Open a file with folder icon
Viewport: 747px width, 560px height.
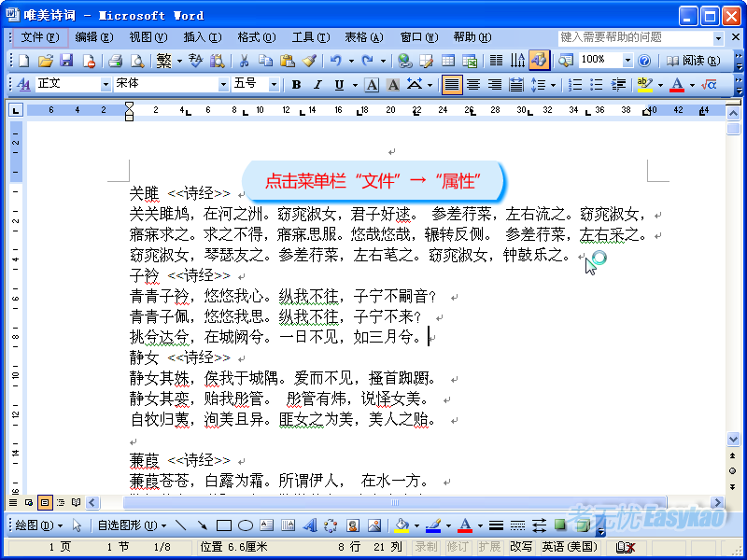click(45, 61)
